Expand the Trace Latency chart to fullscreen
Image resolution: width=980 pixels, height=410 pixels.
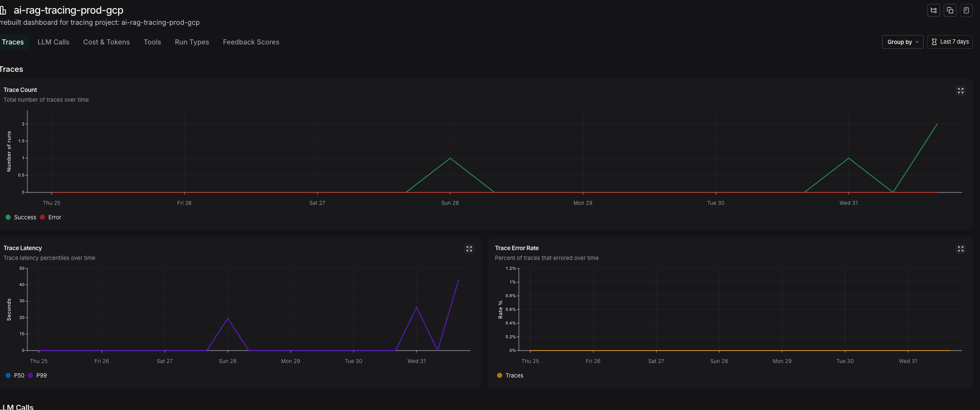(469, 248)
